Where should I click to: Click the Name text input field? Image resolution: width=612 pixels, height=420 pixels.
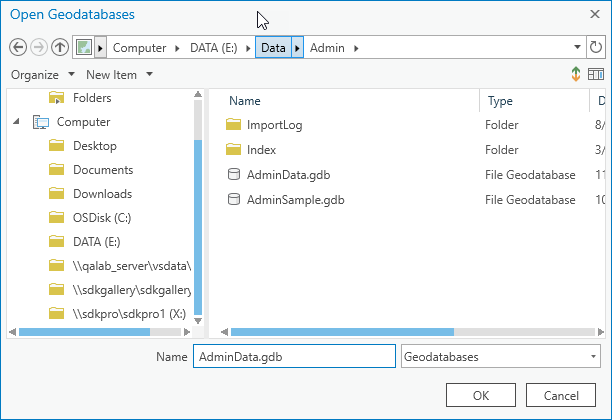pos(294,356)
